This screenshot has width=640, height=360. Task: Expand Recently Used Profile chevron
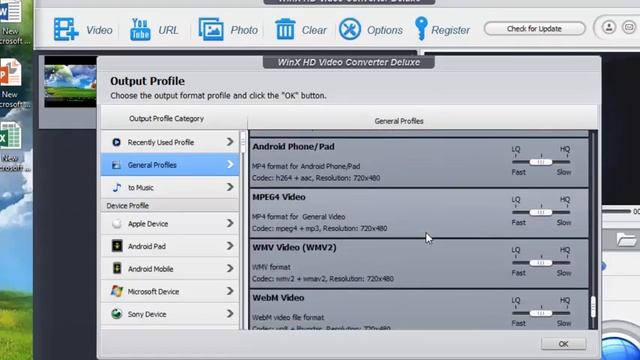coord(230,142)
